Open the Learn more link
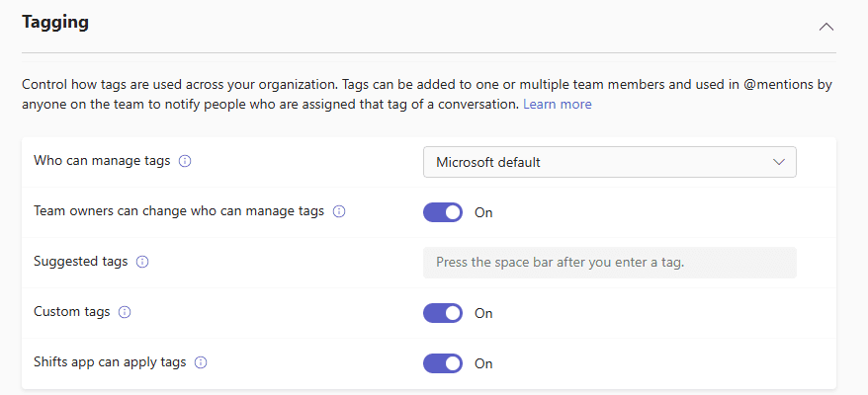Image resolution: width=868 pixels, height=395 pixels. pos(558,104)
